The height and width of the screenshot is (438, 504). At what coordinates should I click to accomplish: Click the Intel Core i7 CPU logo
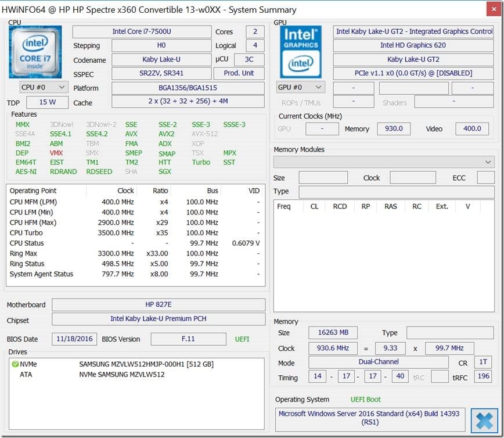point(35,52)
